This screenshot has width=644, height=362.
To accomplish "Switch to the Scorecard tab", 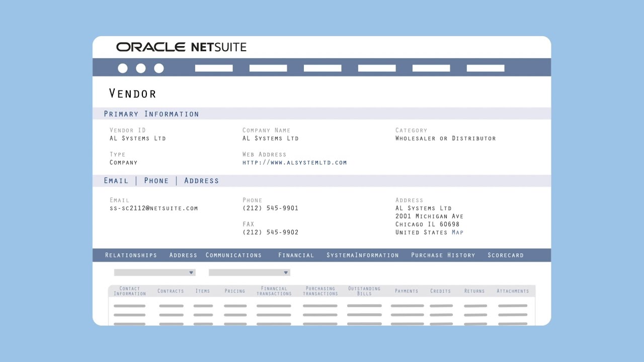I will (506, 255).
